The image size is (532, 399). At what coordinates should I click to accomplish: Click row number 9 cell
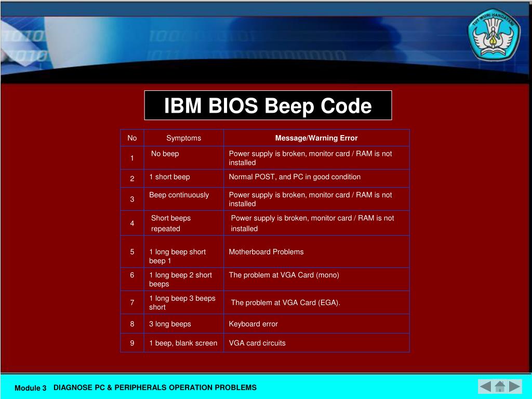tap(132, 343)
